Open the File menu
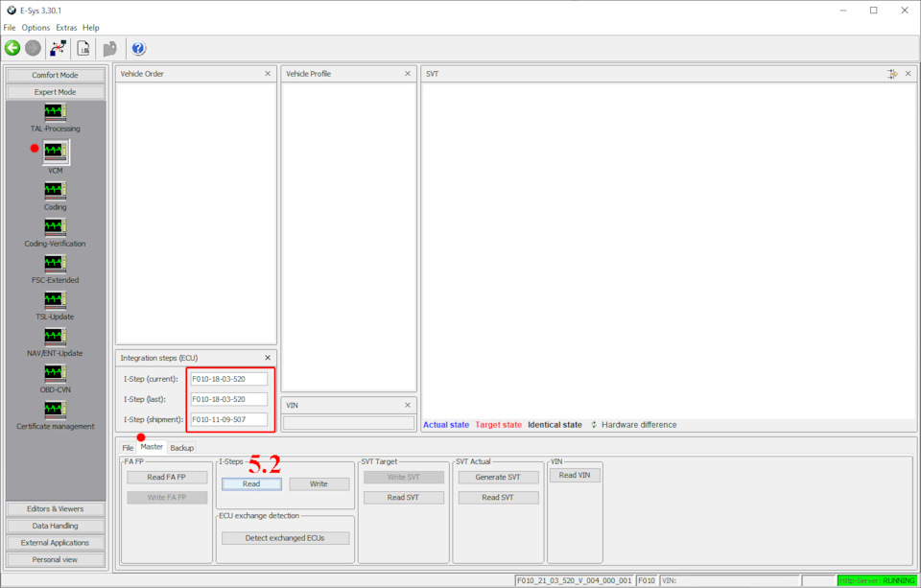Viewport: 921px width, 588px height. point(10,28)
